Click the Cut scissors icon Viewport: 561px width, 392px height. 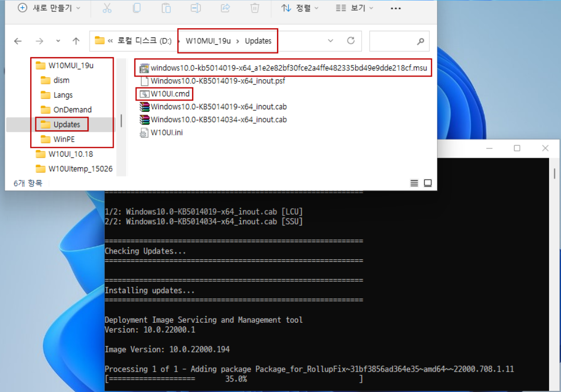(107, 8)
